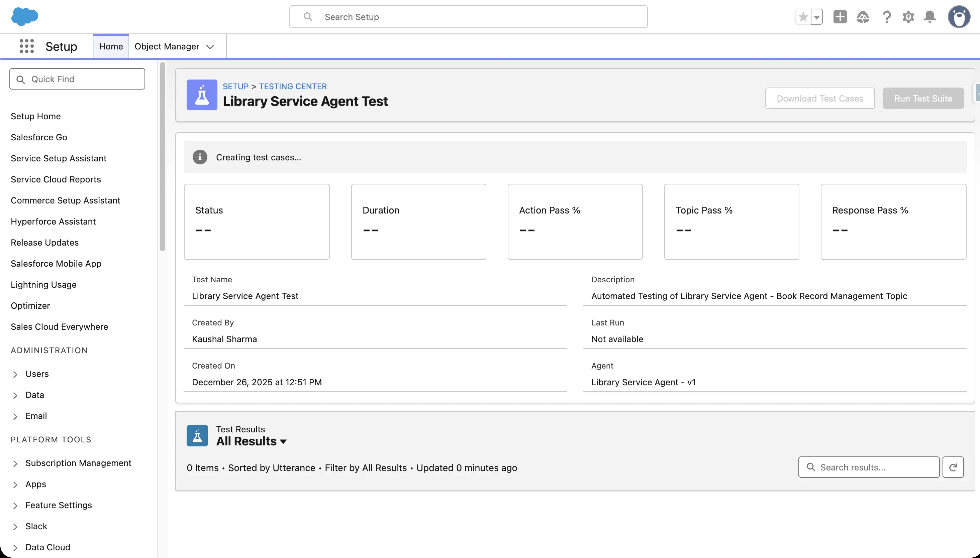This screenshot has width=980, height=558.
Task: Open the user profile avatar
Action: (x=959, y=17)
